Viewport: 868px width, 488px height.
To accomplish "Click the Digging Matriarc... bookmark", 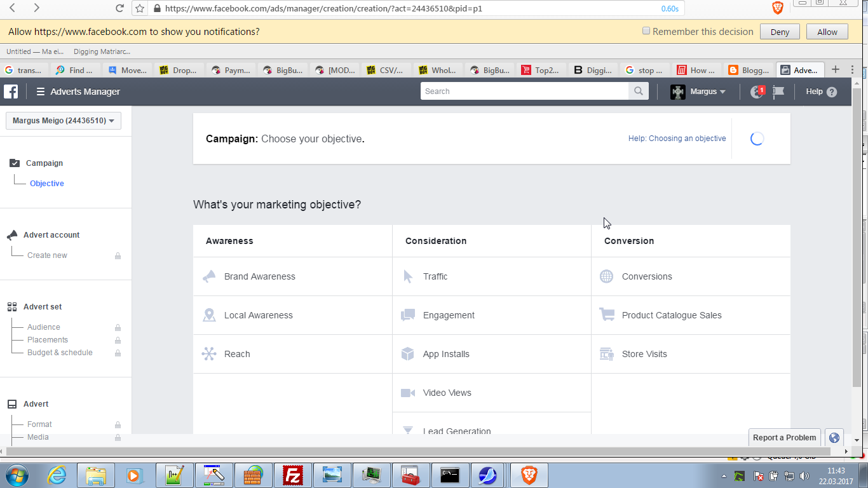I will 102,51.
